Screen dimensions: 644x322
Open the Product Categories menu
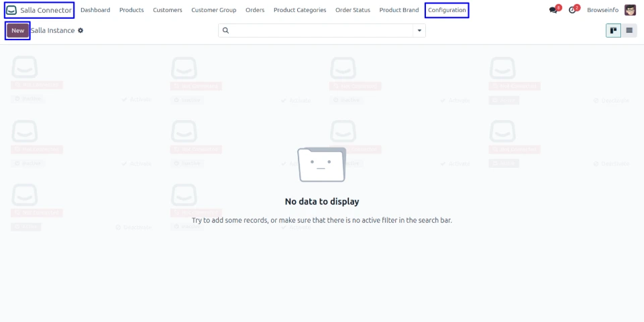(300, 10)
